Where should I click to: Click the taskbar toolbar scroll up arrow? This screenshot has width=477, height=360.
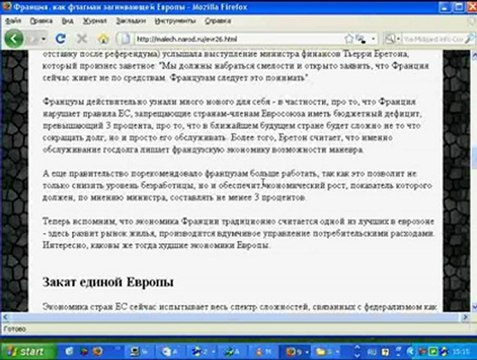(x=357, y=347)
